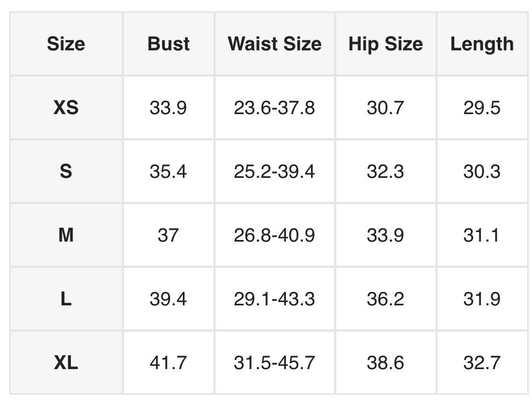
Task: Click the Bust column header
Action: pyautogui.click(x=168, y=44)
